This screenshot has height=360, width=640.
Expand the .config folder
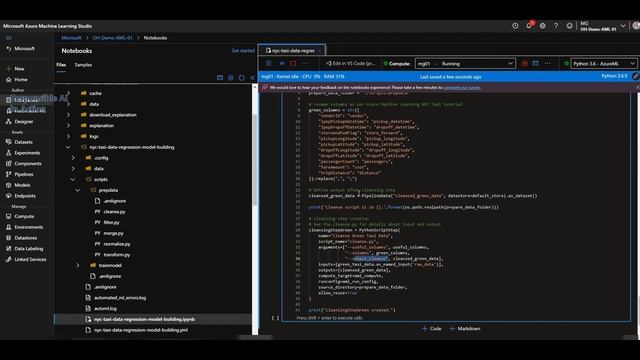pyautogui.click(x=73, y=158)
